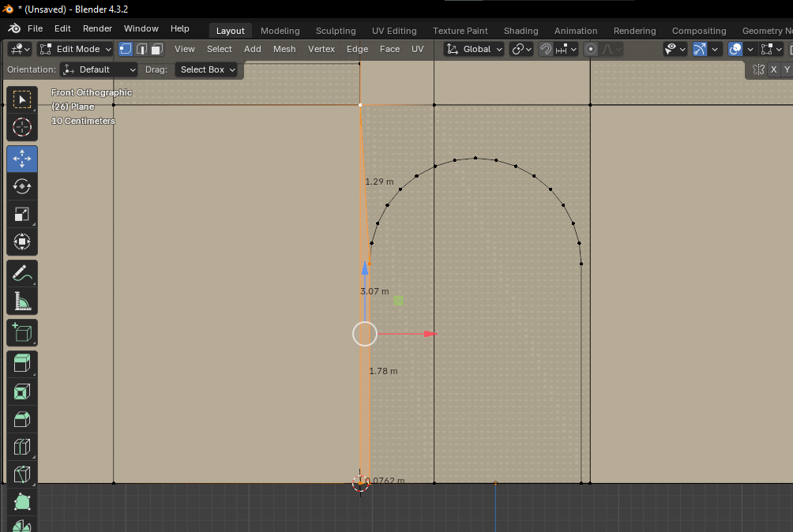The width and height of the screenshot is (793, 532).
Task: Select the Transform tool
Action: point(22,242)
